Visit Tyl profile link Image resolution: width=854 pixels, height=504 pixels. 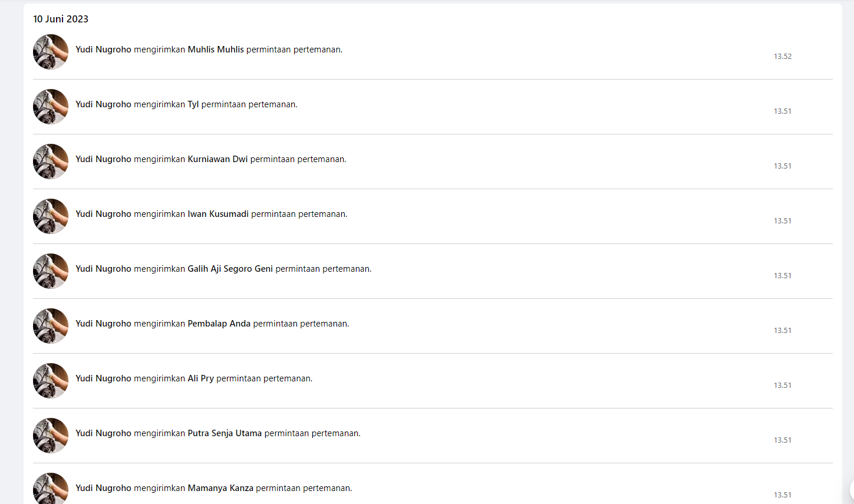(x=193, y=104)
